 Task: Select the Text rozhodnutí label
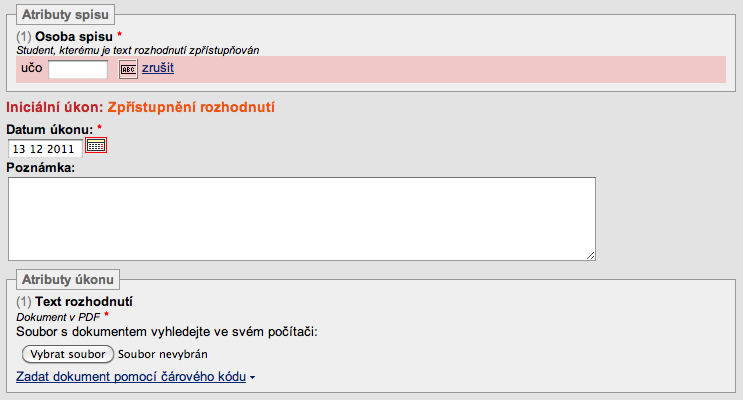coord(84,301)
